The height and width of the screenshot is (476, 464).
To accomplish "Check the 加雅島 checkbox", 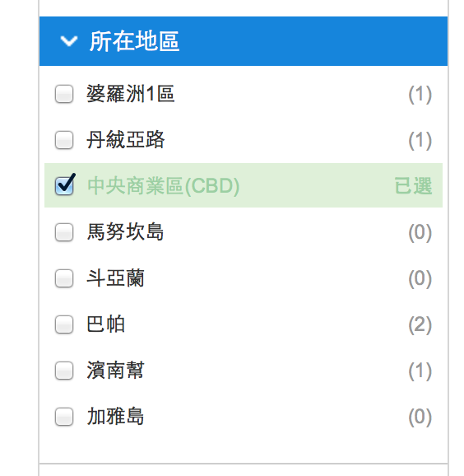I will pos(64,417).
